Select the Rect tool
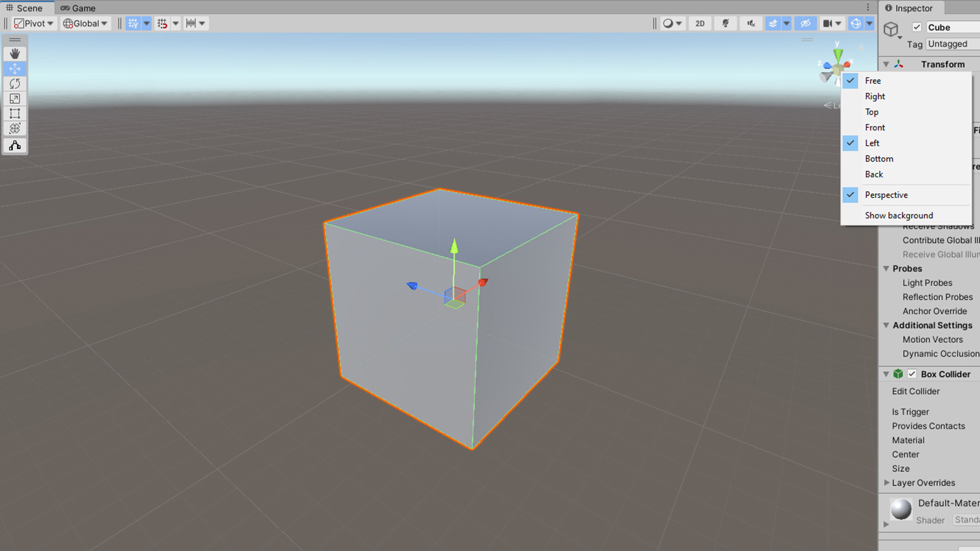 click(15, 113)
